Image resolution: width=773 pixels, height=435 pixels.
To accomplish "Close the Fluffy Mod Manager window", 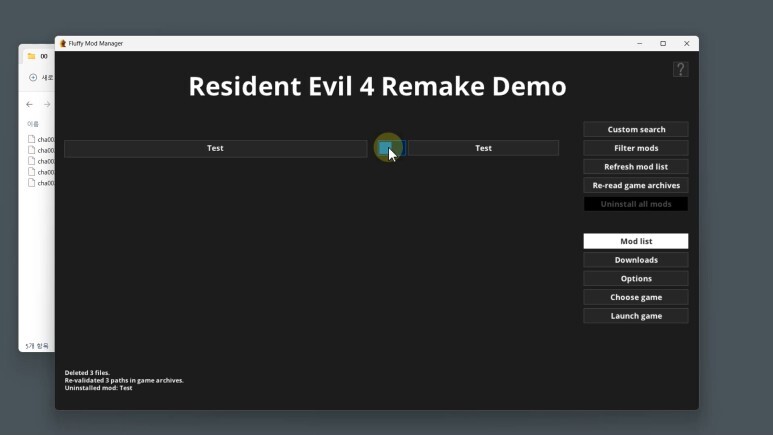I will (x=687, y=43).
